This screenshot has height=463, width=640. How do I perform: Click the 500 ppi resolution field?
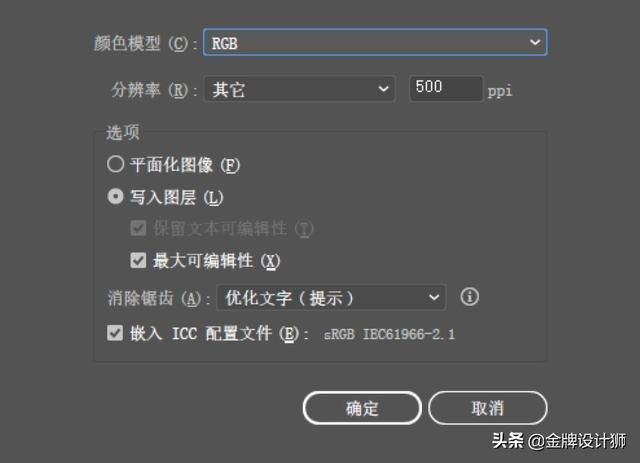[x=446, y=88]
